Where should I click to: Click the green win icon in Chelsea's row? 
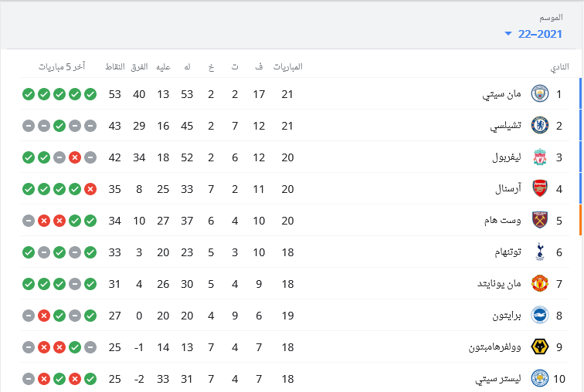click(x=59, y=126)
